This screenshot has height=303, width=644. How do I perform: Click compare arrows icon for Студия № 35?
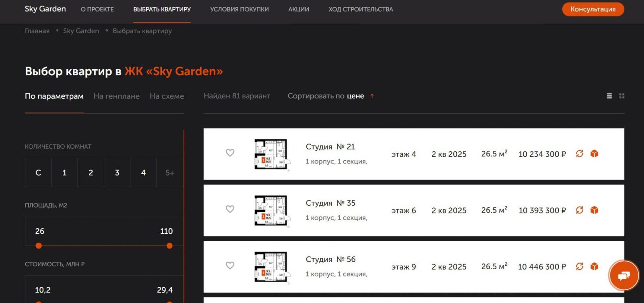tap(580, 210)
